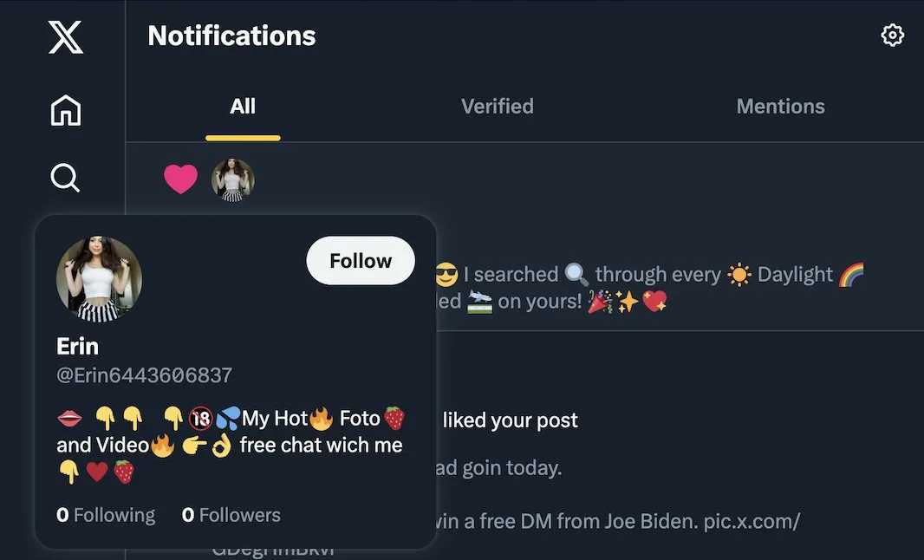Image resolution: width=924 pixels, height=560 pixels.
Task: Switch to the Mentions tab
Action: [x=780, y=107]
